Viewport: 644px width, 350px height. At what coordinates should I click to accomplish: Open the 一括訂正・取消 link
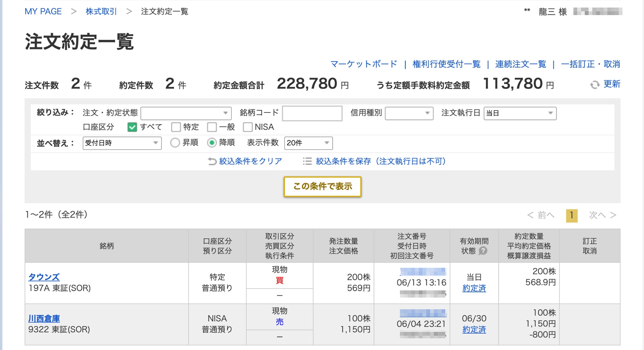(590, 64)
